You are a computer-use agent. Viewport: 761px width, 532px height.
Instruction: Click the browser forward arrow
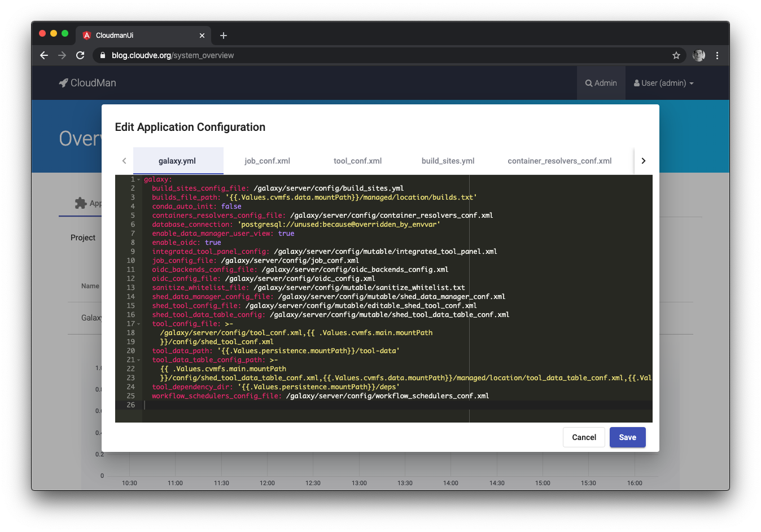tap(62, 55)
